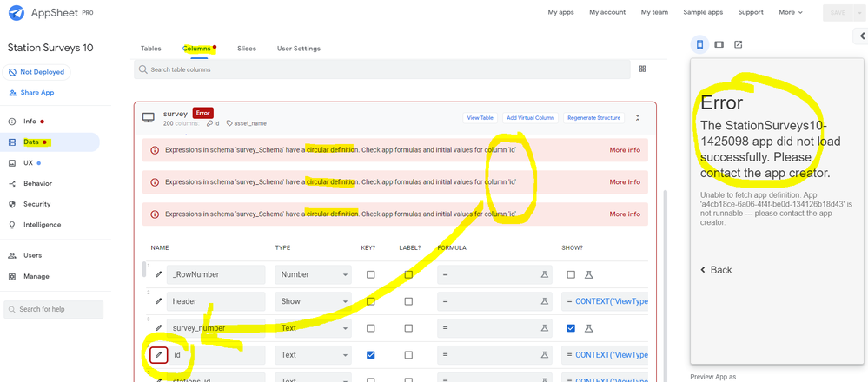Screen dimensions: 868x382
Task: Uncheck SHOW checkbox for survey_number
Action: 572,328
